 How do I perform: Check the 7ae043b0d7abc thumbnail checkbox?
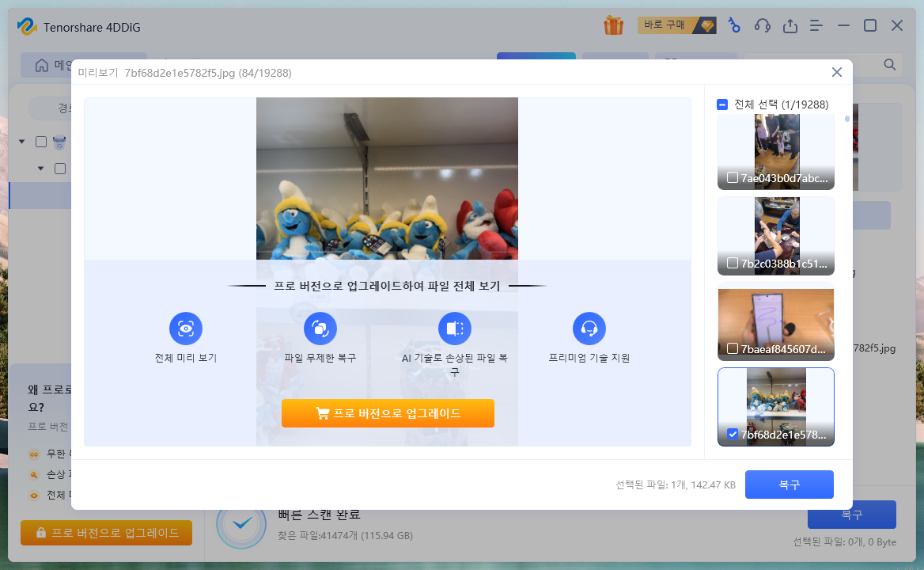click(x=732, y=177)
